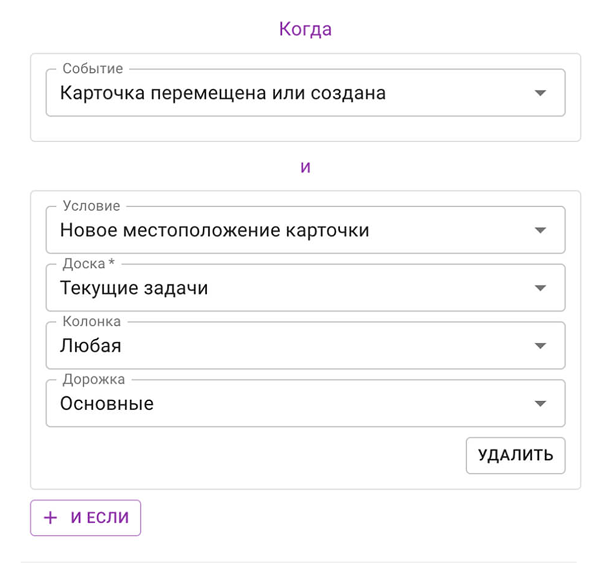Open the 'Карточка перемещена или создана' event selector
The height and width of the screenshot is (563, 600).
coord(305,93)
